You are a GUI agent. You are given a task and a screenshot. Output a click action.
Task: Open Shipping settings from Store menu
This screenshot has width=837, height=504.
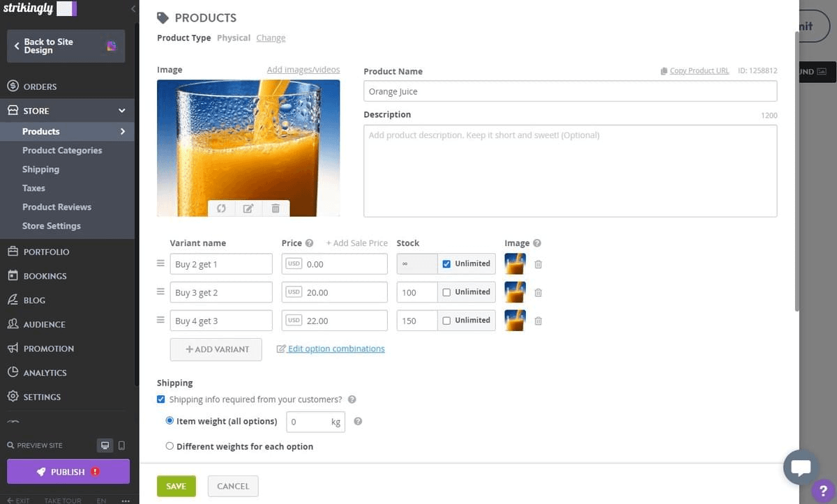(x=40, y=169)
